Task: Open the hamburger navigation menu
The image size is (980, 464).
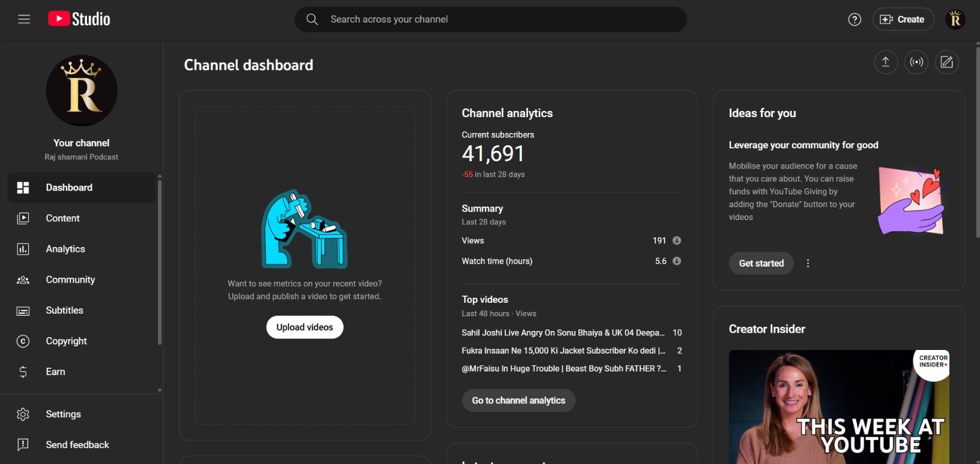Action: click(x=24, y=19)
